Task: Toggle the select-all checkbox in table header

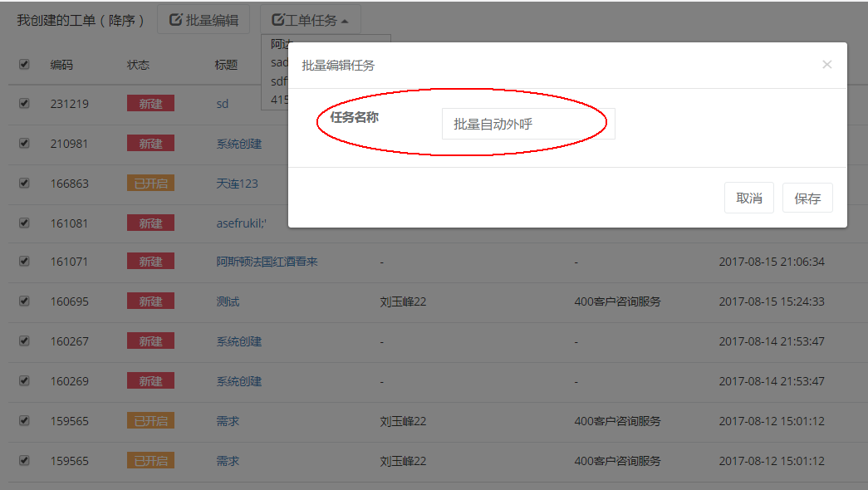Action: click(24, 64)
